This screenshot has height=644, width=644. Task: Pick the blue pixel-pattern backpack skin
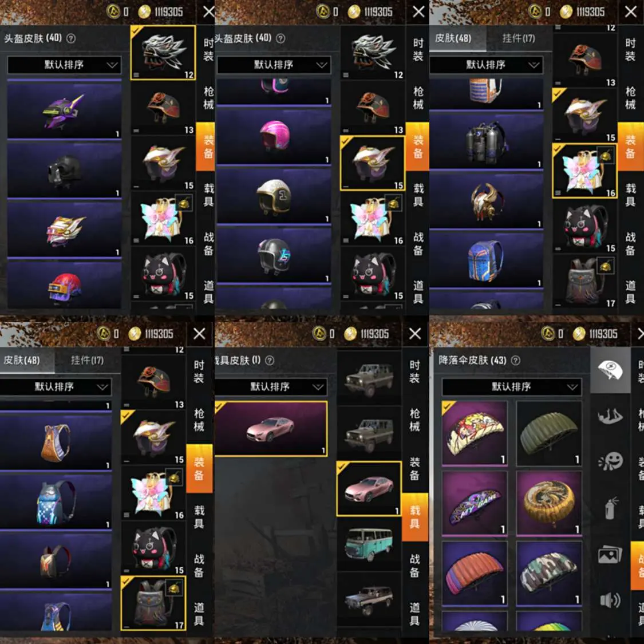56,502
